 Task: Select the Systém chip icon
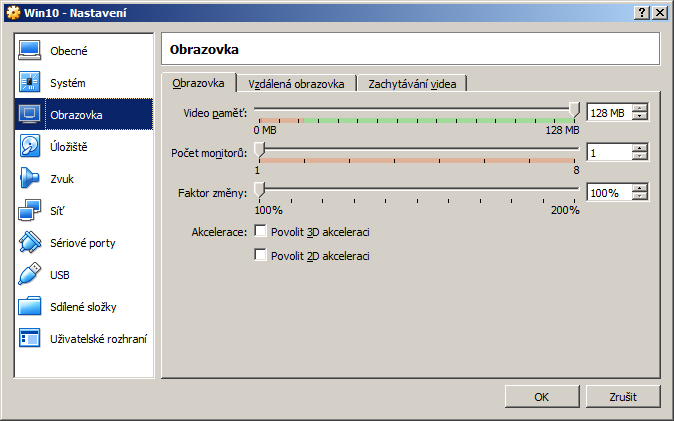point(30,82)
